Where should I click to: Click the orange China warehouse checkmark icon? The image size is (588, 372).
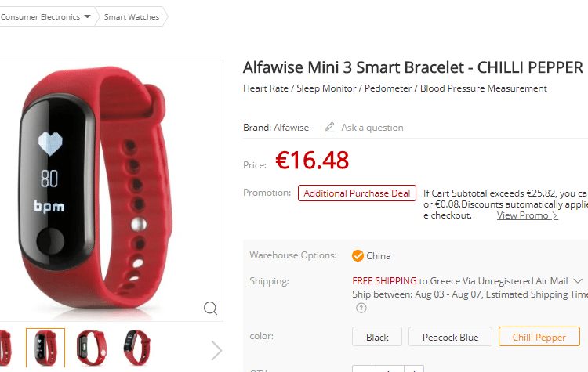click(x=358, y=255)
